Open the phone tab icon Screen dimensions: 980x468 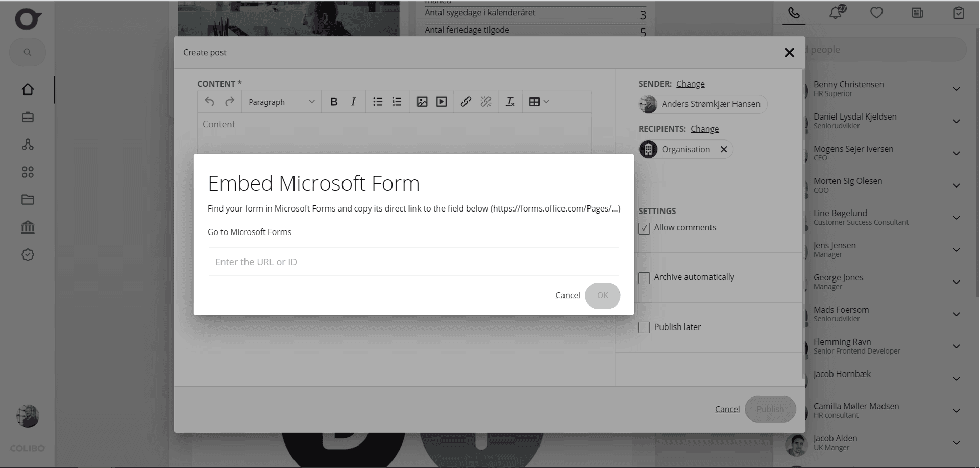[794, 13]
